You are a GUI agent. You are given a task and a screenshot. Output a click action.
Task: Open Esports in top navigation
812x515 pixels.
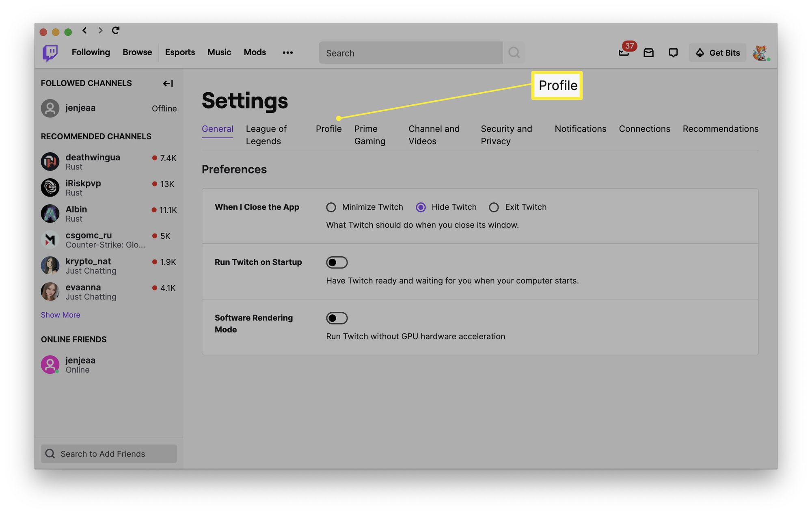coord(180,52)
